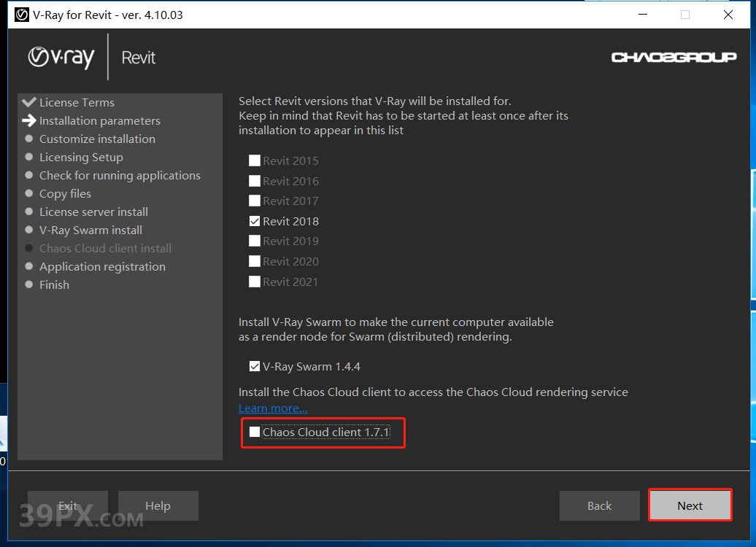
Task: Select the Chaos Cloud client install step
Action: click(x=105, y=248)
